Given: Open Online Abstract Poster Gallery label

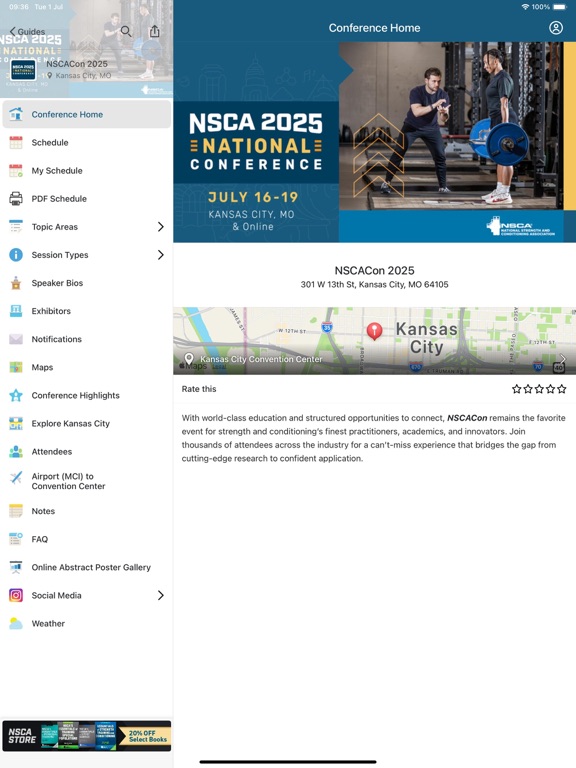Looking at the screenshot, I should 91,567.
